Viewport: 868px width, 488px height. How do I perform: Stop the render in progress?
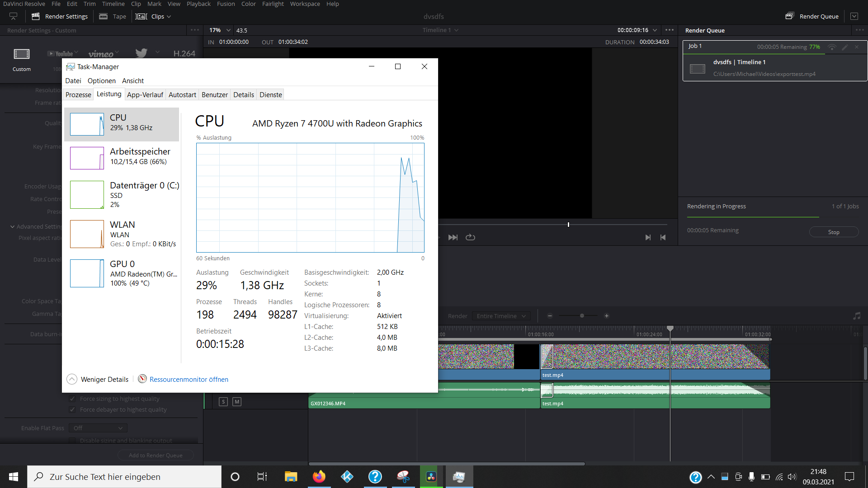pyautogui.click(x=834, y=232)
